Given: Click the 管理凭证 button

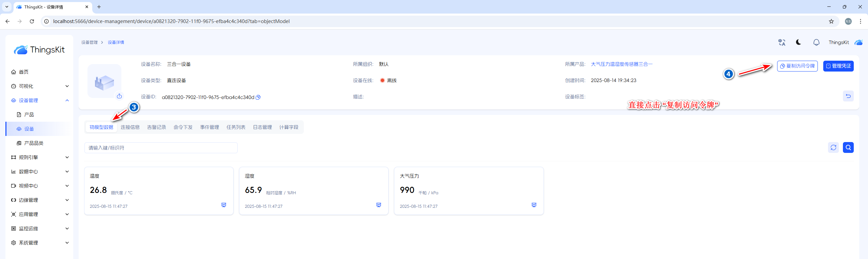Looking at the screenshot, I should click(838, 66).
